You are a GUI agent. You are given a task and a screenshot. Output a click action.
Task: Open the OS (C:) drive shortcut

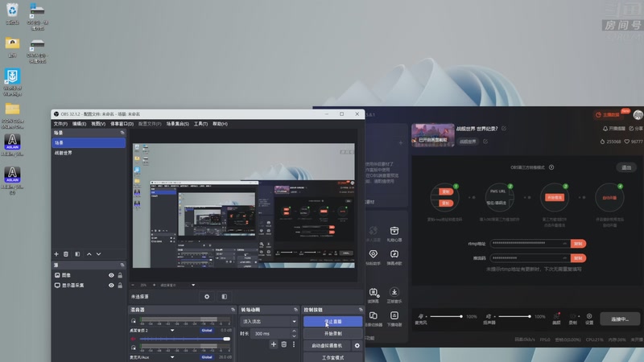[x=37, y=15]
